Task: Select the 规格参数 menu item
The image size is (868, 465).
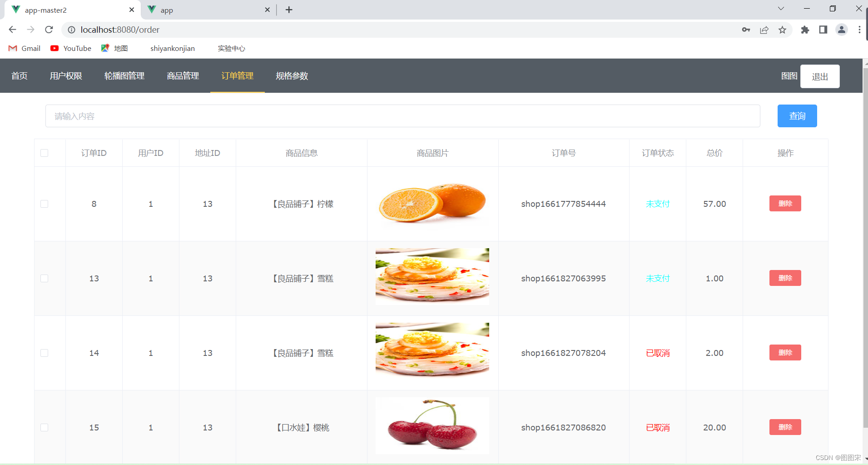Action: 291,76
